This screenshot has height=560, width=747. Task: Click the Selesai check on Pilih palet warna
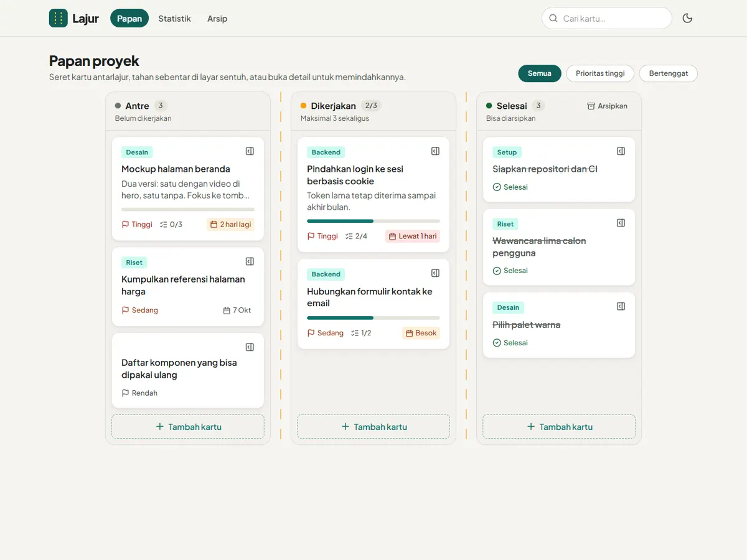pyautogui.click(x=510, y=343)
